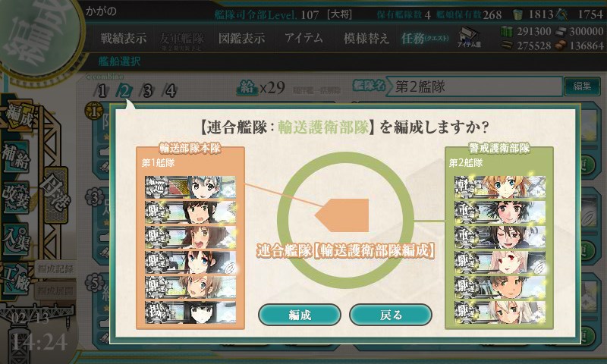Click the 第2艦隊 fleet name field
The image size is (607, 364).
click(475, 86)
